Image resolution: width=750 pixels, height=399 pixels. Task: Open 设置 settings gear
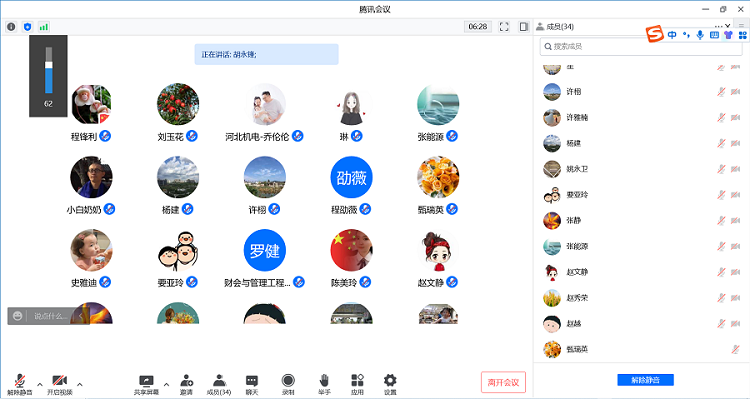click(390, 384)
